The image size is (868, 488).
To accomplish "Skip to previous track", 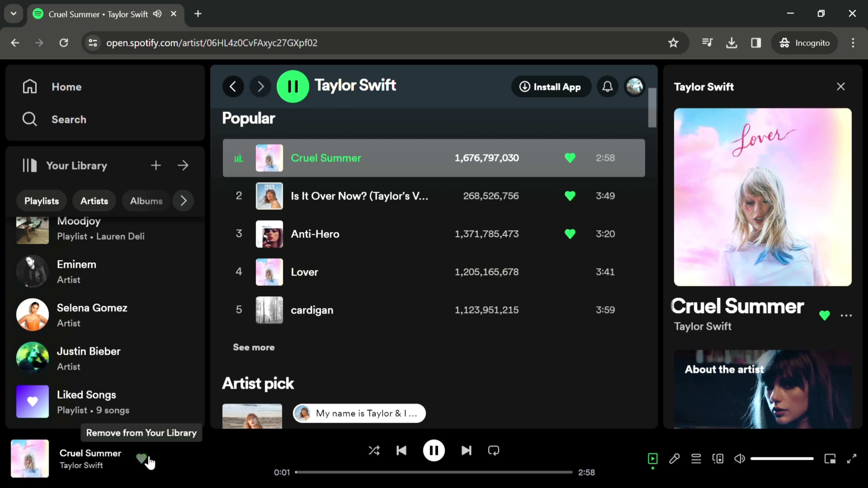I will [x=401, y=450].
